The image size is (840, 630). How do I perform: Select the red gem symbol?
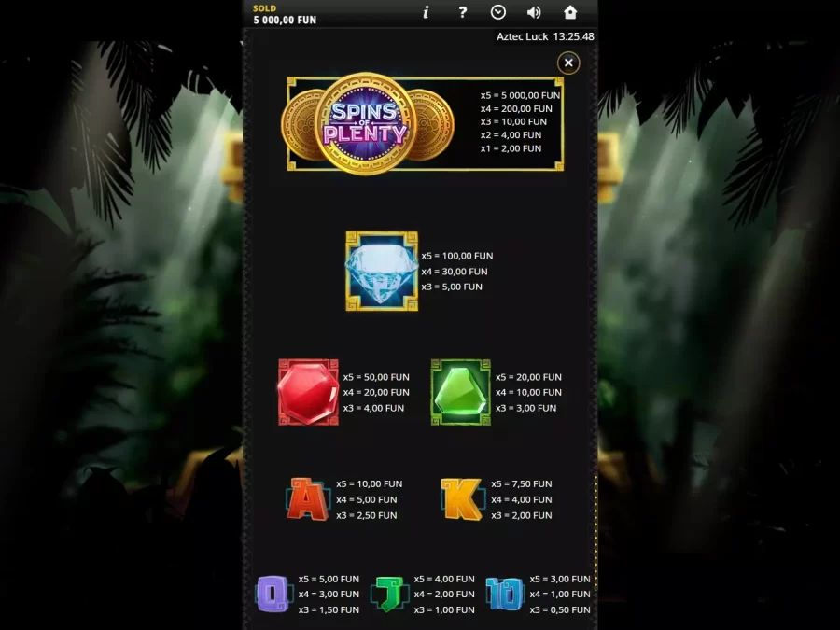309,392
